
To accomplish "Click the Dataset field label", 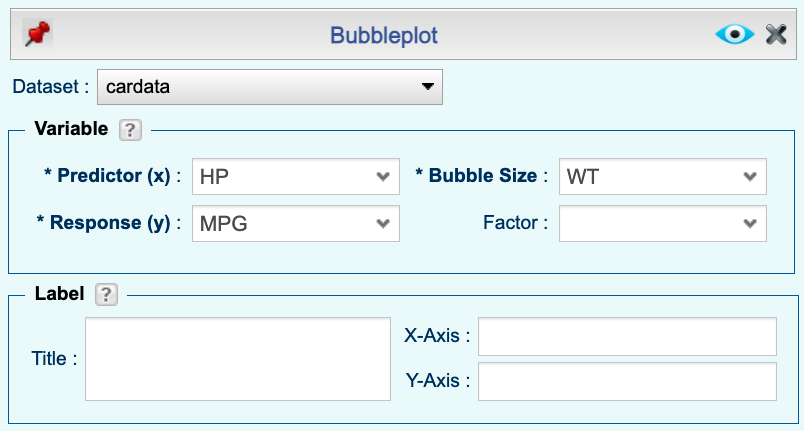I will click(x=50, y=87).
